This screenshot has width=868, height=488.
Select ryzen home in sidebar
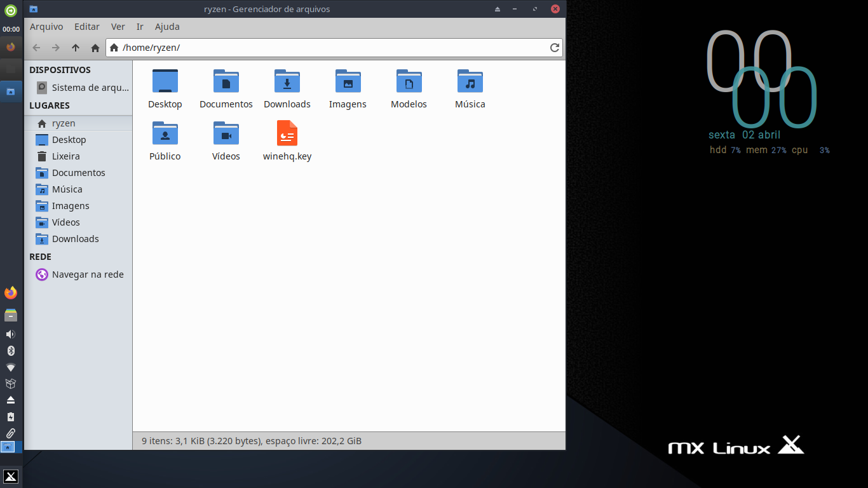(78, 123)
